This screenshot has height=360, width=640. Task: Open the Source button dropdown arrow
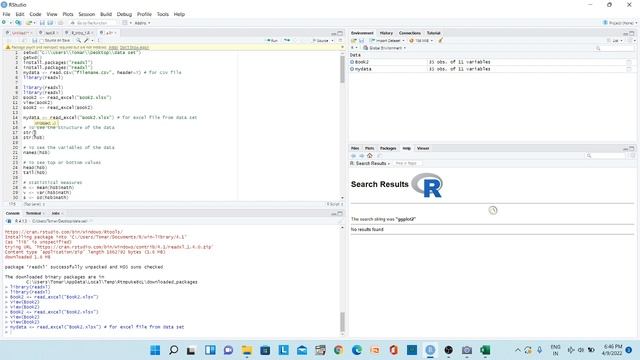point(332,40)
